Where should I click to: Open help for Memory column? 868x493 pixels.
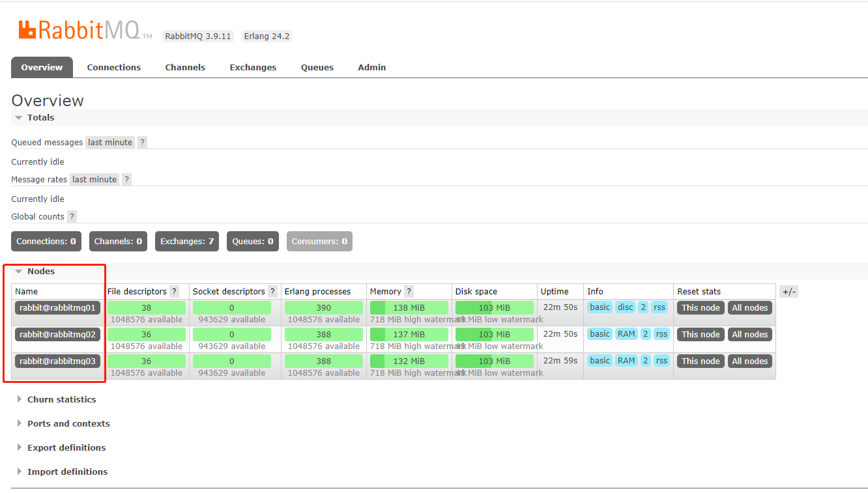click(x=409, y=292)
